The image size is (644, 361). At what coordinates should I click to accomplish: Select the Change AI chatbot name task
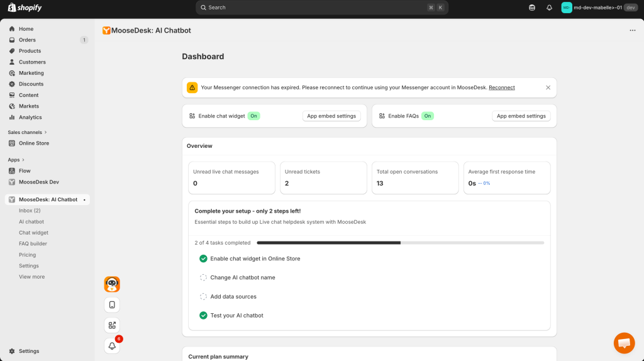[x=242, y=277]
